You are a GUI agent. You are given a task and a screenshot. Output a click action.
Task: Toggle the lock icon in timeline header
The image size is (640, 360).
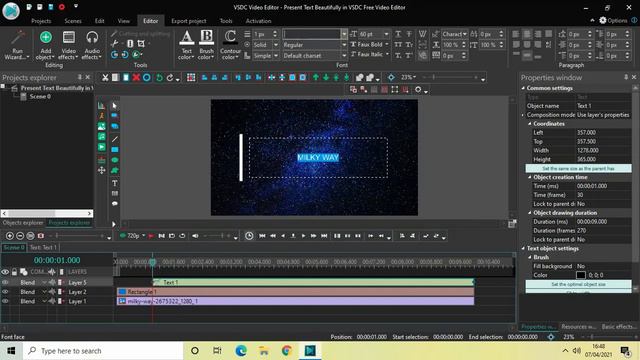(x=14, y=272)
